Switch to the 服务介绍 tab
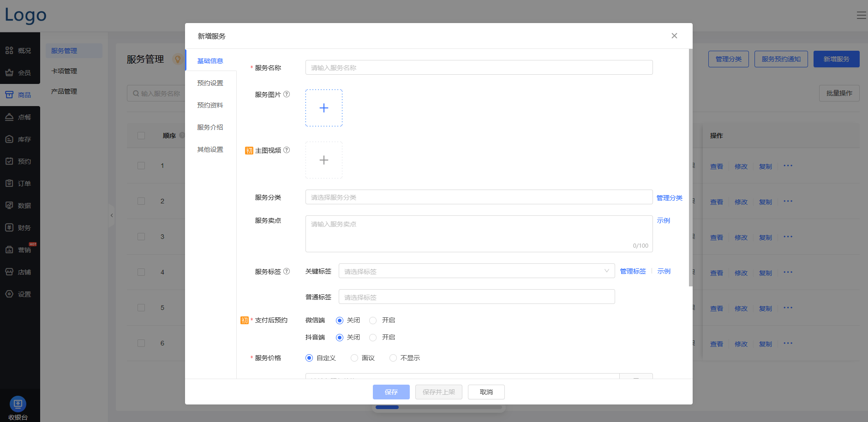868x422 pixels. pos(210,127)
